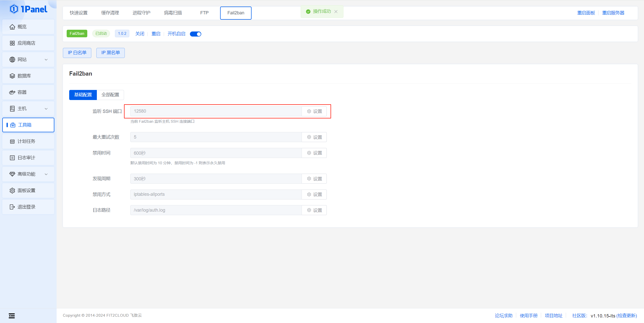The width and height of the screenshot is (644, 323).
Task: Click the 数据库 database layers icon
Action: point(12,76)
